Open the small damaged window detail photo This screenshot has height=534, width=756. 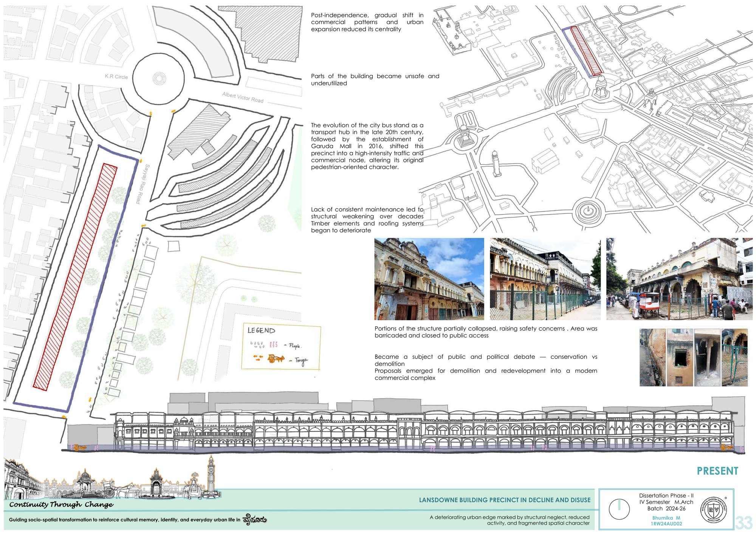coord(680,357)
